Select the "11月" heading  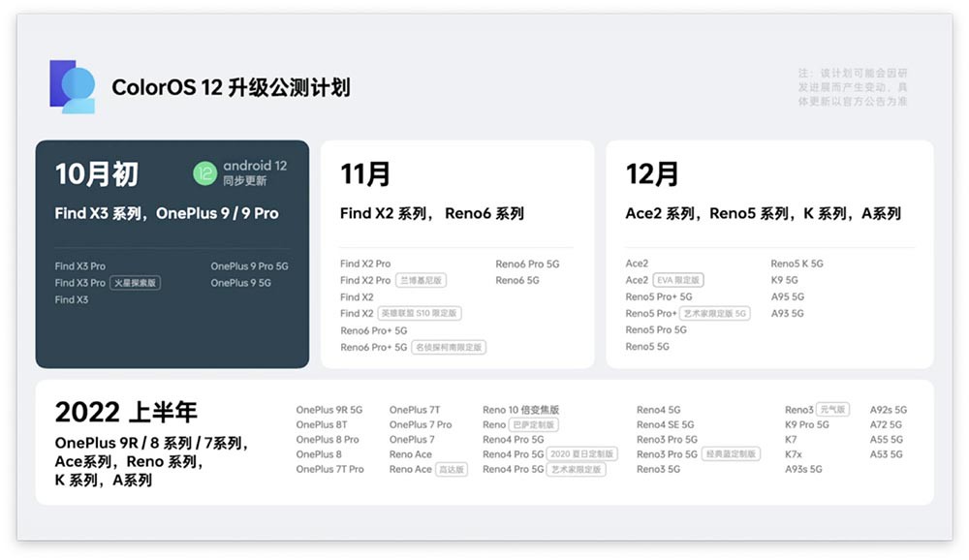point(365,173)
